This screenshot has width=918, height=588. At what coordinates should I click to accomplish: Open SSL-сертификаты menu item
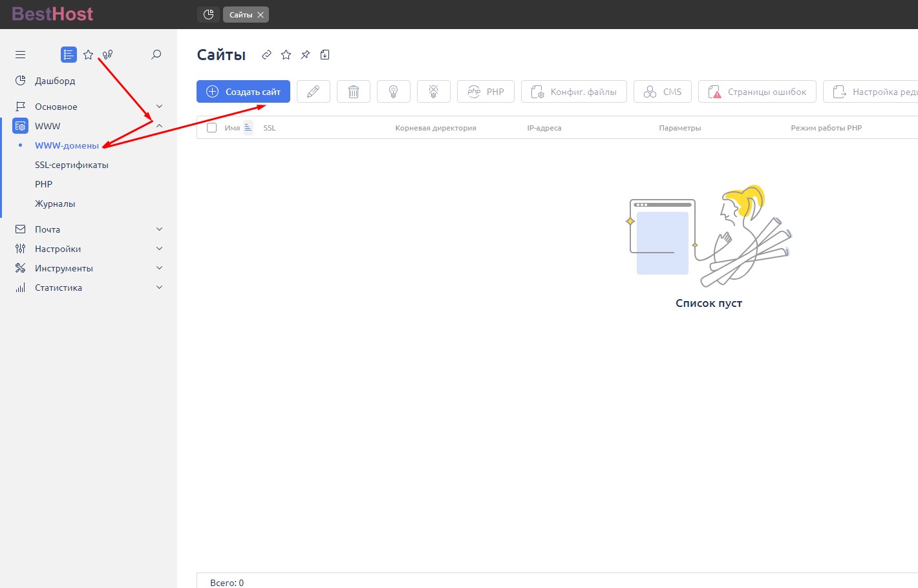72,165
